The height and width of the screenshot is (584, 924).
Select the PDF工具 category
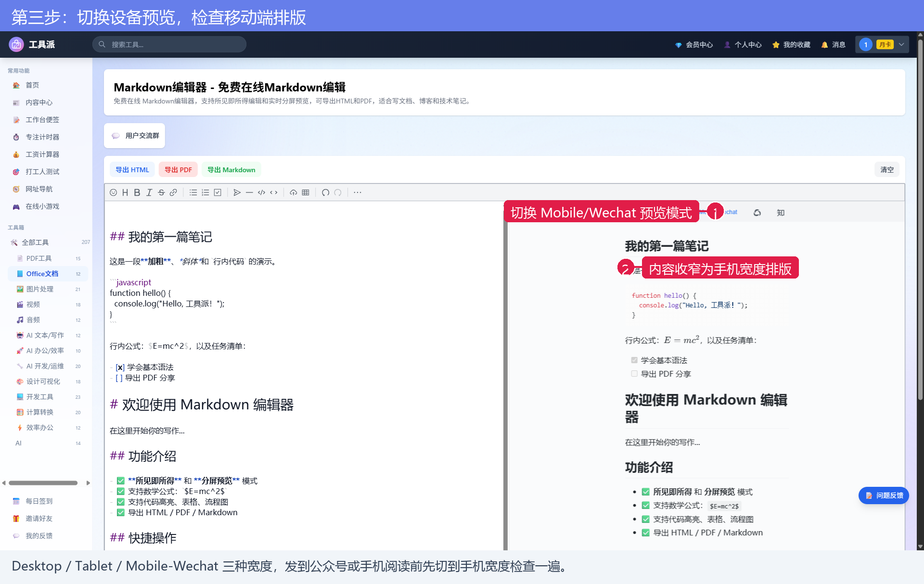click(48, 258)
